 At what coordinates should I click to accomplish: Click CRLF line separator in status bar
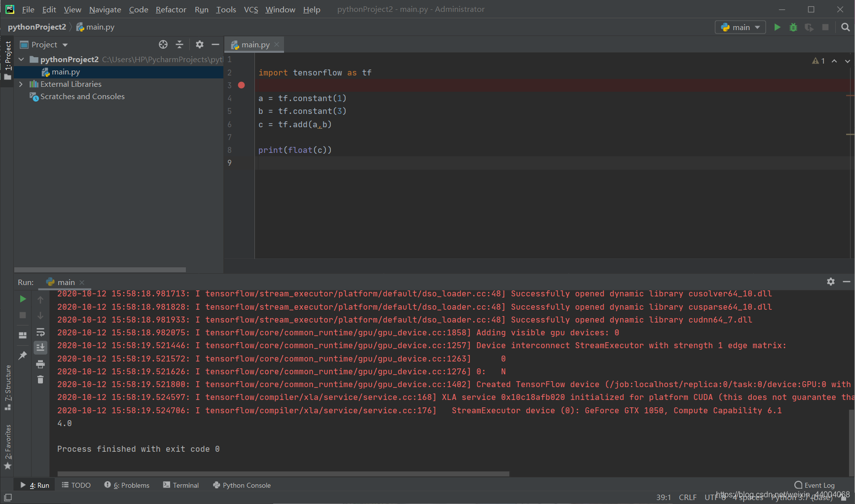pos(687,497)
